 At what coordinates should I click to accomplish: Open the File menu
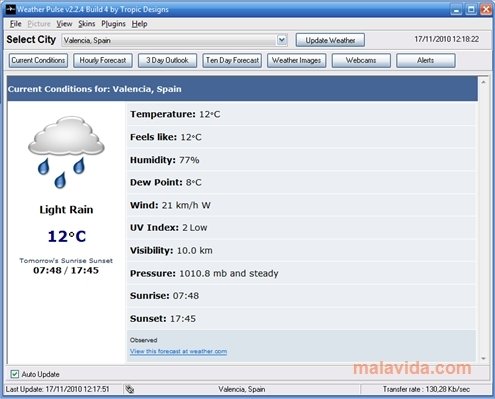pos(16,24)
